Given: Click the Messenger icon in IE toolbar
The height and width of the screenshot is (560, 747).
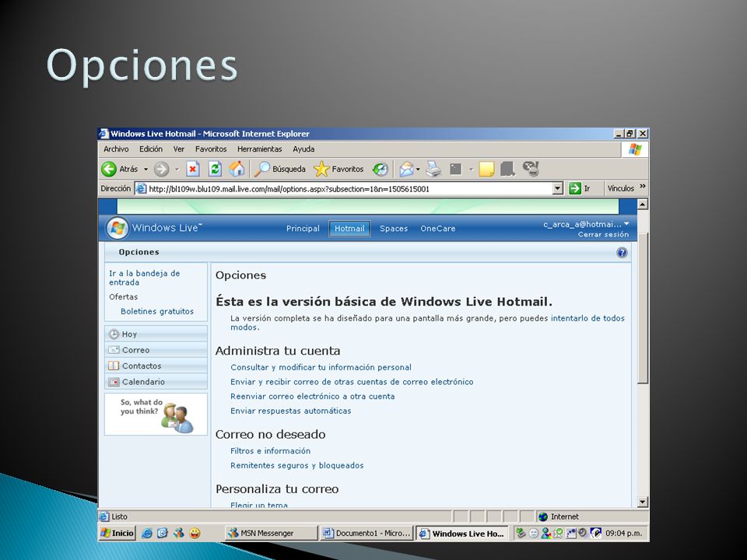Looking at the screenshot, I should pyautogui.click(x=531, y=169).
